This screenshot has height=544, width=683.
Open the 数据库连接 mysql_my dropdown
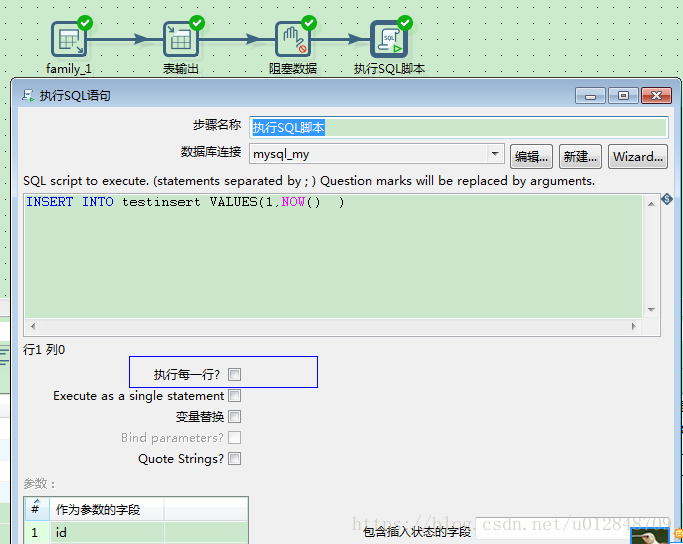tap(495, 154)
